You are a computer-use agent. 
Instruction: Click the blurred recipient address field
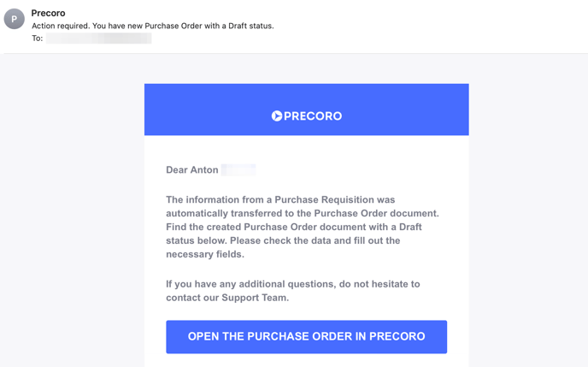pyautogui.click(x=98, y=38)
